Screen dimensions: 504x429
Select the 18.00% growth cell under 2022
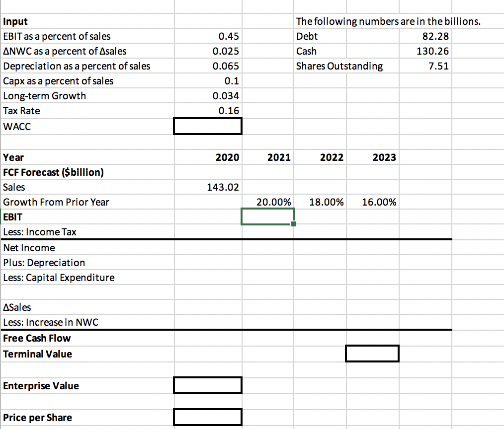pos(320,202)
